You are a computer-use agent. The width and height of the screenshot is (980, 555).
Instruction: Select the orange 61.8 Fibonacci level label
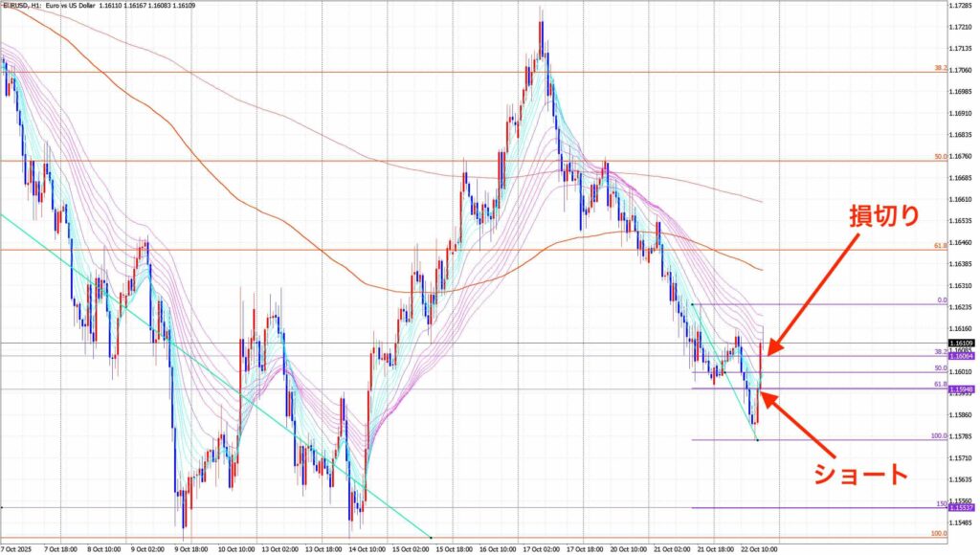941,246
